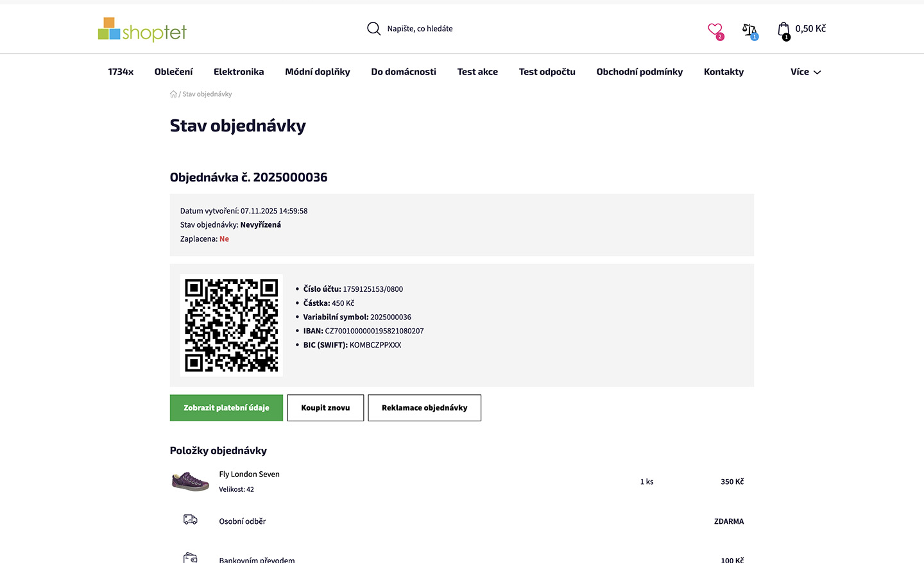The image size is (924, 563).
Task: Click the Zobrazit platební údaje button
Action: click(x=227, y=408)
